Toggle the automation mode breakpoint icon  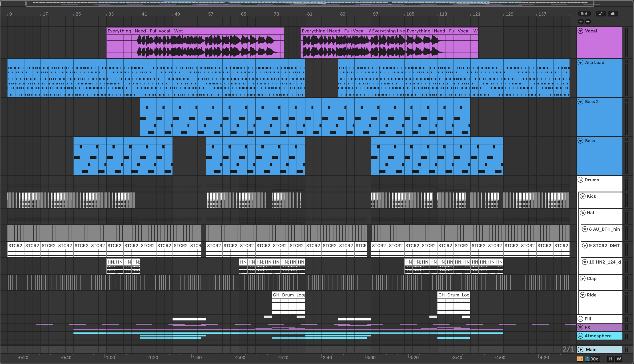(x=600, y=14)
